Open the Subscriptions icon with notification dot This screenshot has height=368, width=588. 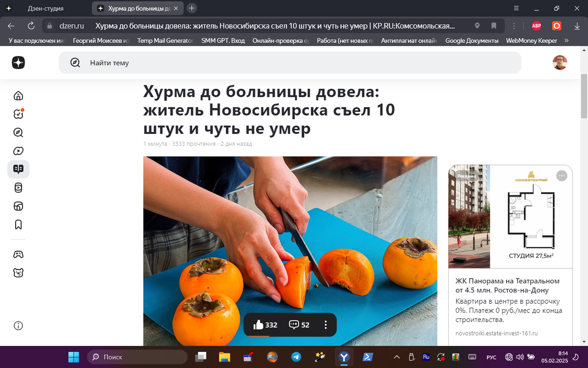point(18,114)
